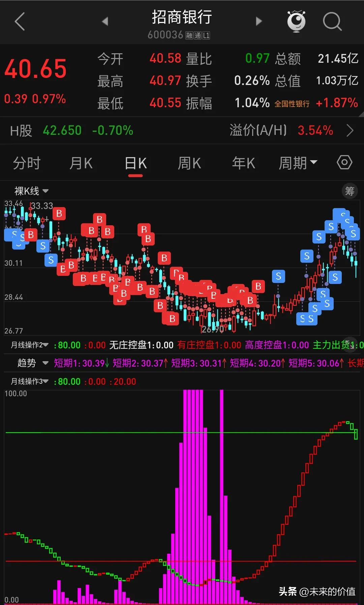Tap the 总值 1.03万亿 value
This screenshot has width=364, height=605.
pos(337,81)
